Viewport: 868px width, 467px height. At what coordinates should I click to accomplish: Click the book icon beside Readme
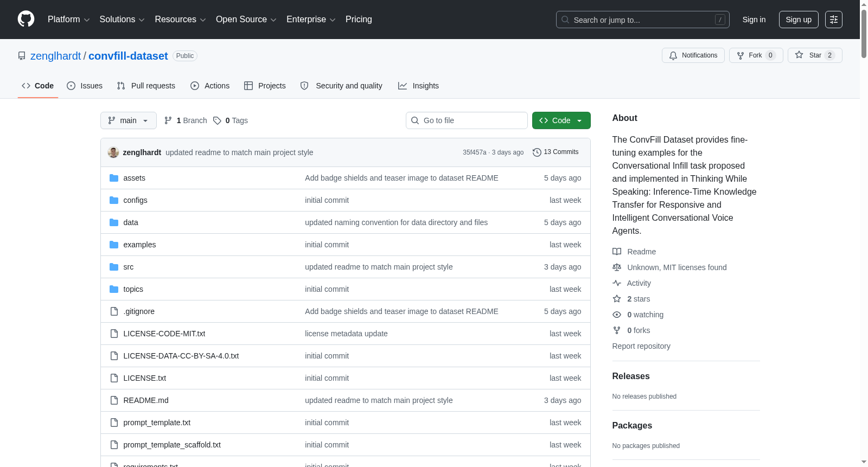coord(617,252)
